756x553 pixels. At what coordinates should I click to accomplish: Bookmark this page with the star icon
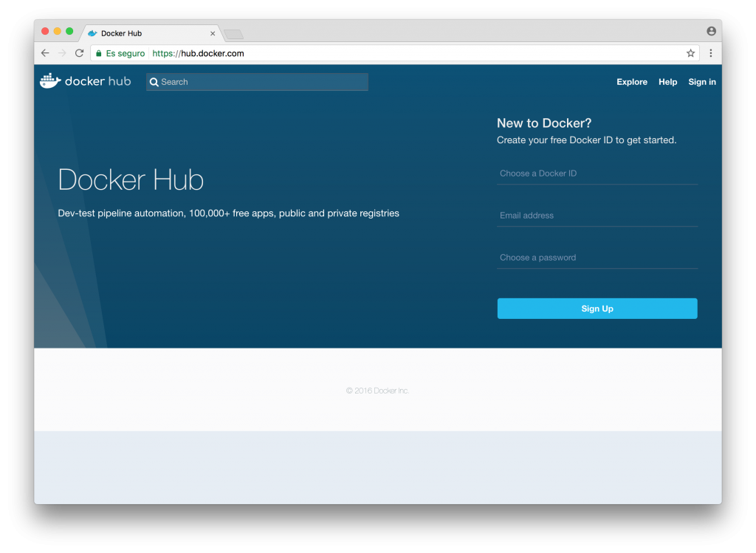pos(690,53)
